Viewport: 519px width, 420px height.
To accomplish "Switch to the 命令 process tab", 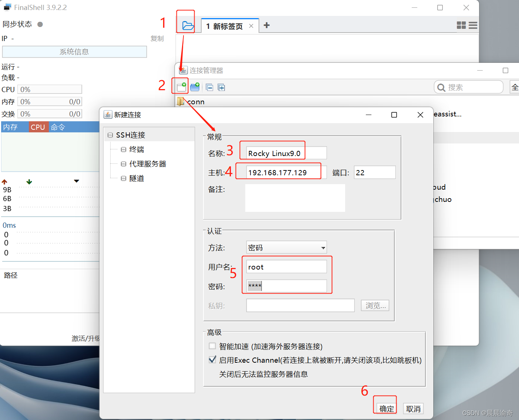I will pyautogui.click(x=58, y=127).
